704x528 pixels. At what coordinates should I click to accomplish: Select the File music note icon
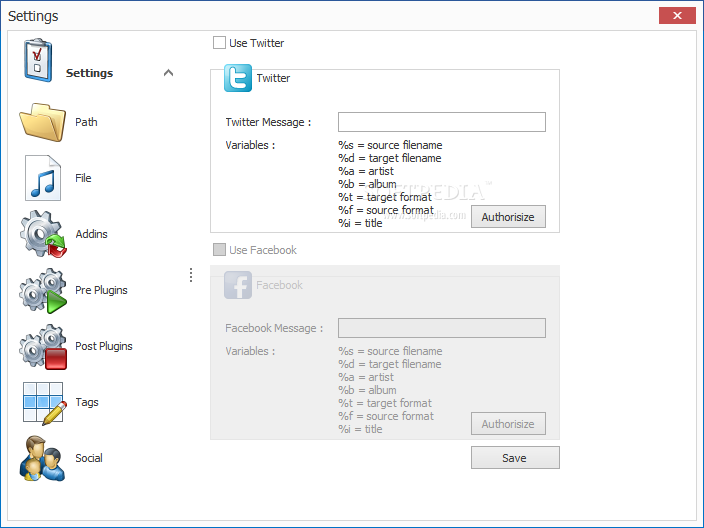pyautogui.click(x=43, y=178)
